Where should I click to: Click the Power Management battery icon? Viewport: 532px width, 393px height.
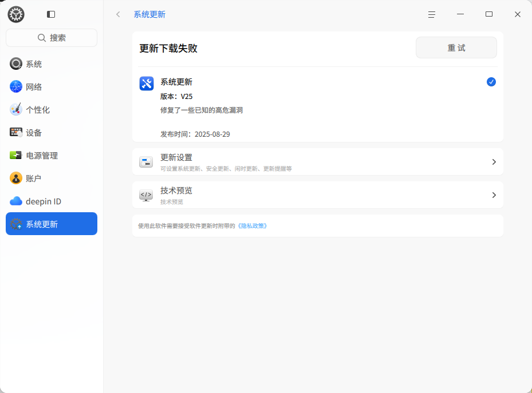pyautogui.click(x=16, y=155)
